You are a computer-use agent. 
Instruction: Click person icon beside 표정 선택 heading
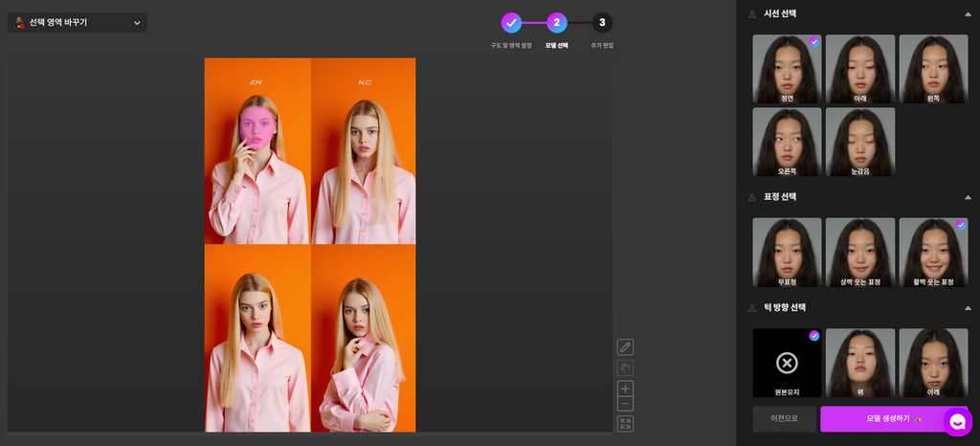752,197
